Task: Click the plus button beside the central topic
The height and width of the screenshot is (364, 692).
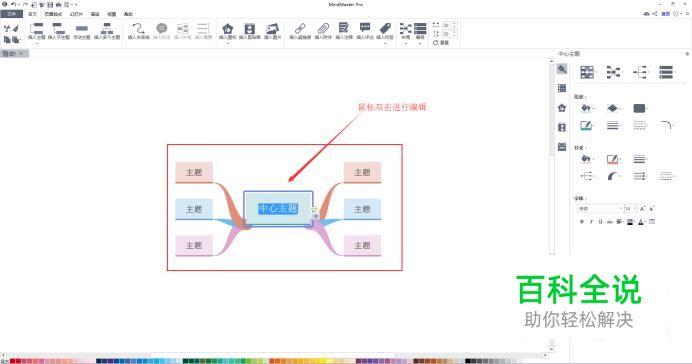Action: (316, 216)
